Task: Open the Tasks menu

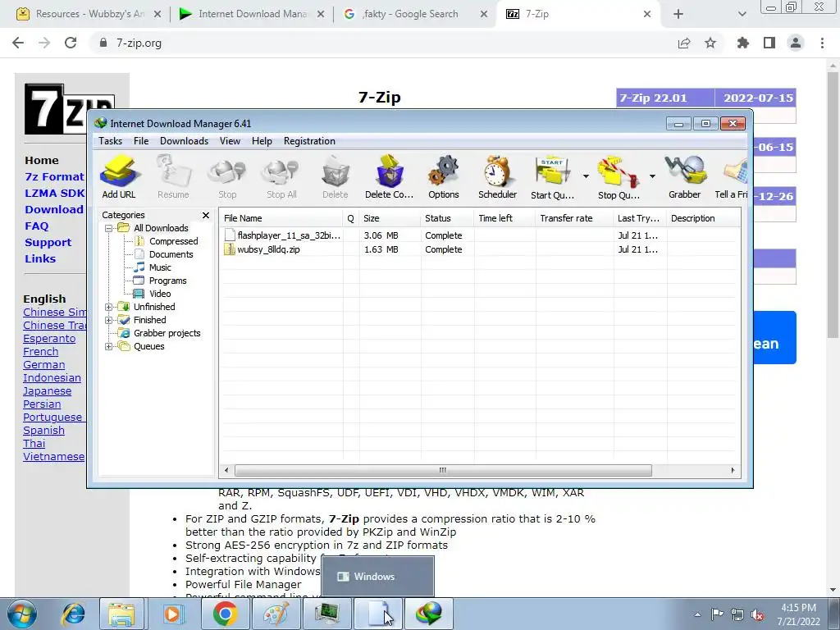Action: 111,141
